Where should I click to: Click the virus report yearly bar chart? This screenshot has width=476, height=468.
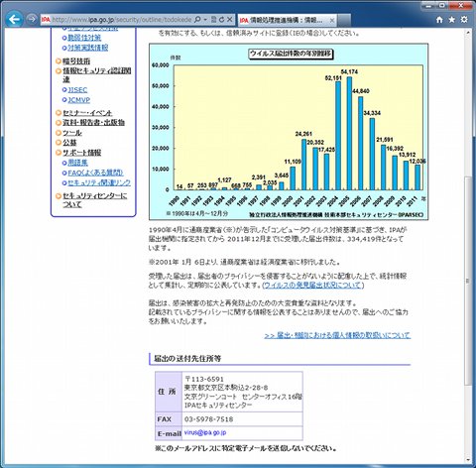289,132
